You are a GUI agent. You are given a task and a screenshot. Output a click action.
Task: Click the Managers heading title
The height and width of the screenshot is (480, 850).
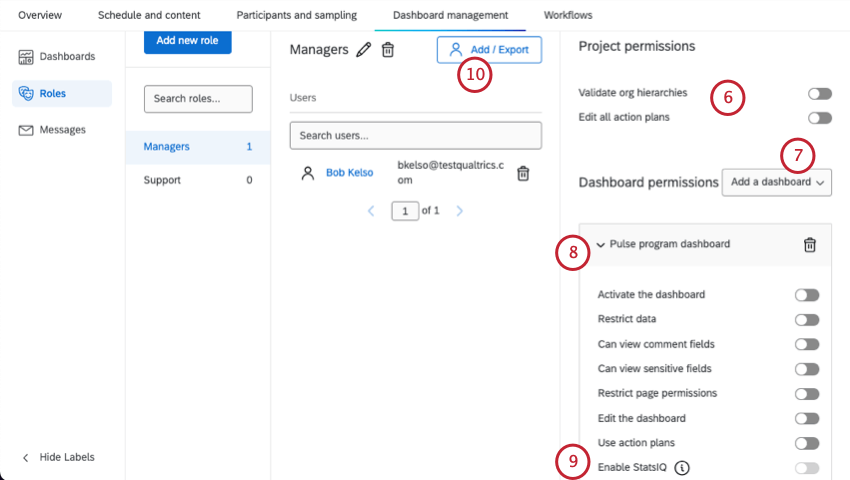tap(319, 50)
